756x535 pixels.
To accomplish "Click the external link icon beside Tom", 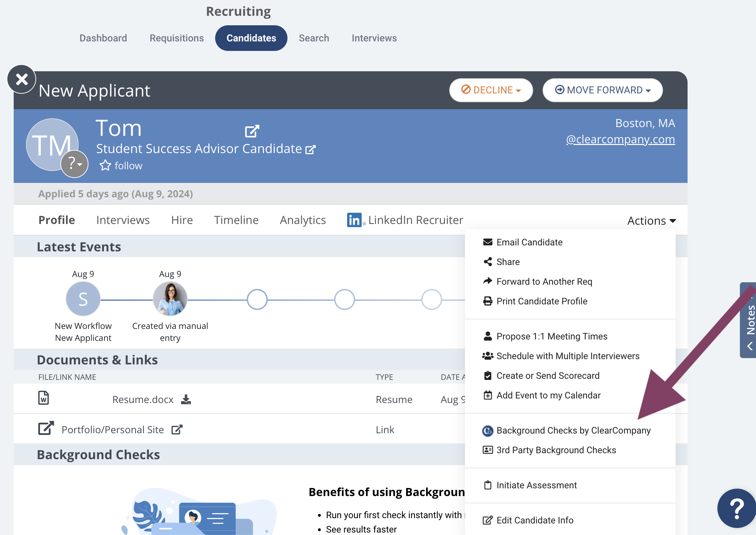I will click(252, 131).
